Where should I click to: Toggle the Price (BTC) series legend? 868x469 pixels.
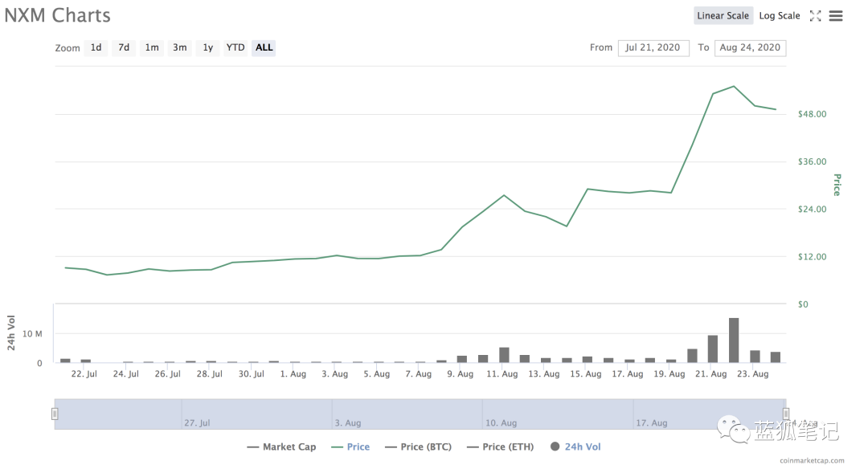tap(419, 447)
